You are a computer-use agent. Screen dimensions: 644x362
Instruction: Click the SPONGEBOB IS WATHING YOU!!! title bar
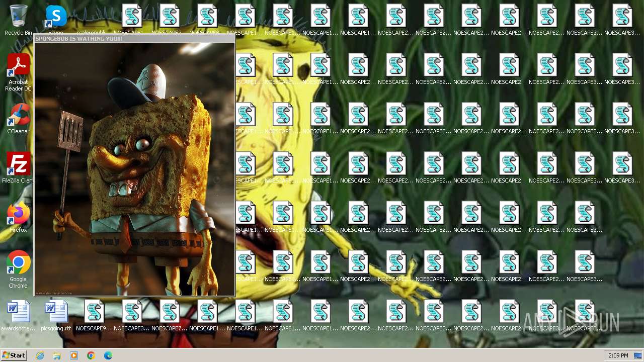(x=134, y=39)
